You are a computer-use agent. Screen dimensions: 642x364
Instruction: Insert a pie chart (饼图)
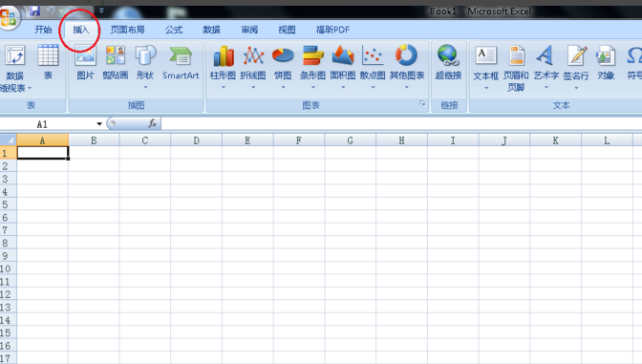283,56
